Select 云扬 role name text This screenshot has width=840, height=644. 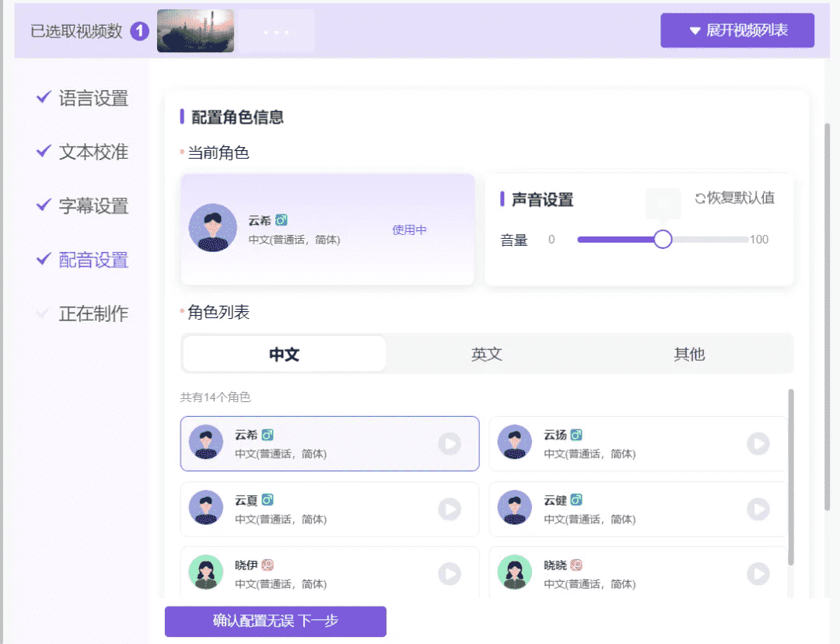(555, 435)
